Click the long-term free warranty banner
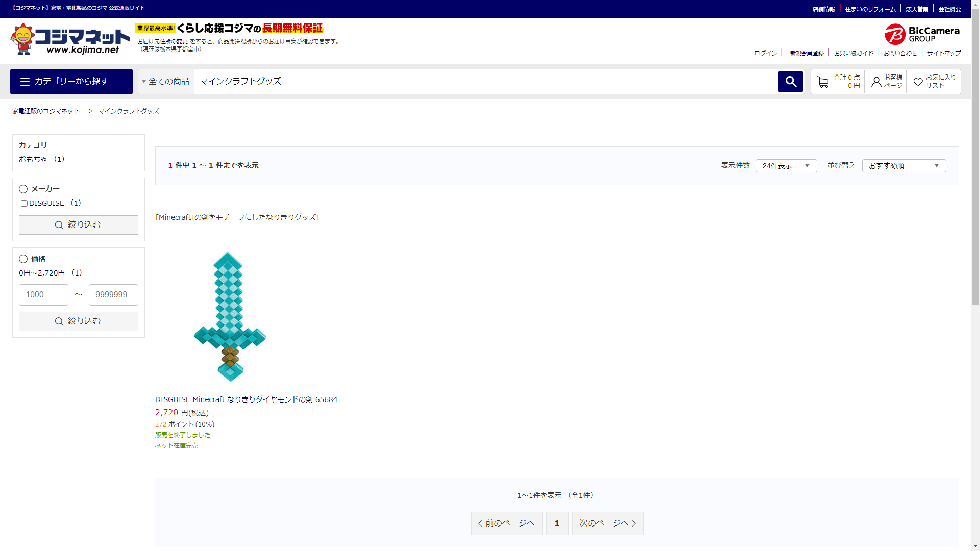980x551 pixels. pos(230,28)
